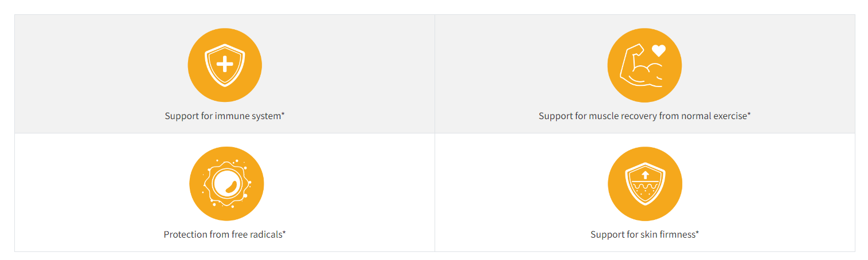868x260 pixels.
Task: Click asterisk after "free radicals"
Action: 284,233
